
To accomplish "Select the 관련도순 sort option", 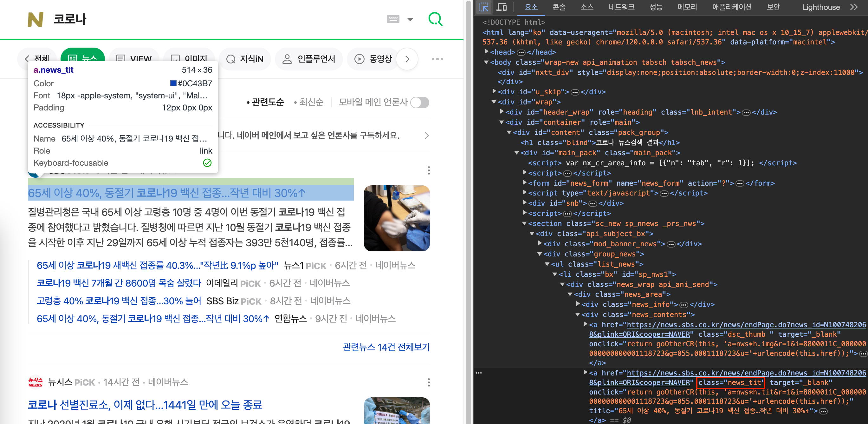I will pos(268,102).
